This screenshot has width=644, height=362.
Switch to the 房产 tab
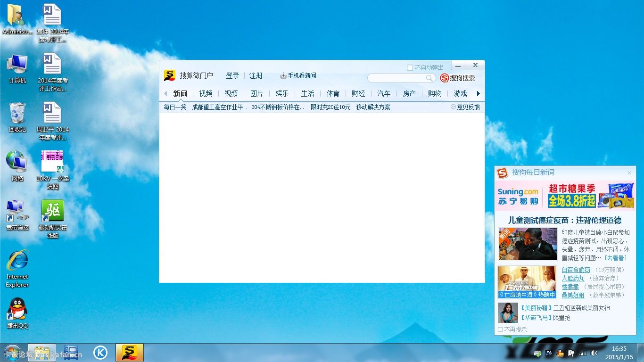pyautogui.click(x=409, y=93)
